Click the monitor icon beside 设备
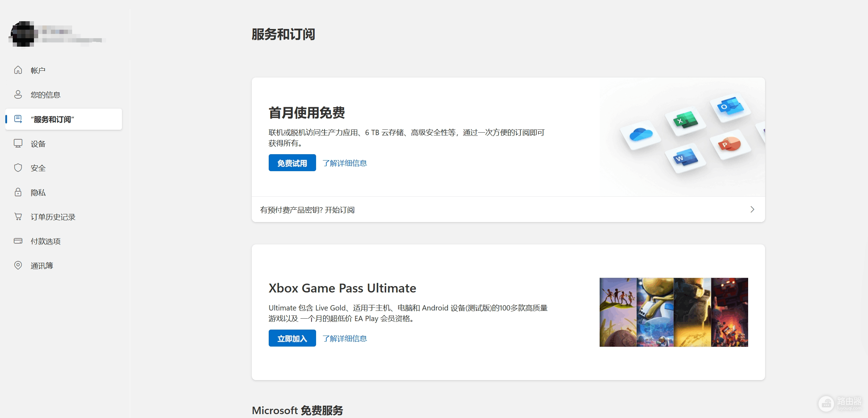 [18, 143]
